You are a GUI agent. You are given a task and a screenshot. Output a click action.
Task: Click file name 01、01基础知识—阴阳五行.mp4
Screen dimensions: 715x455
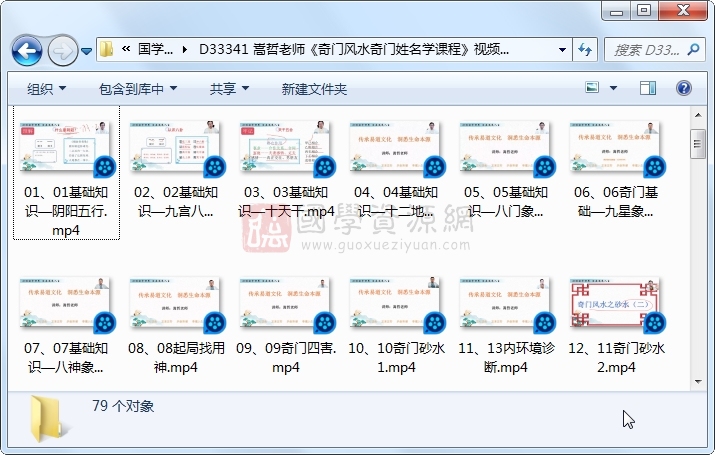coord(66,211)
